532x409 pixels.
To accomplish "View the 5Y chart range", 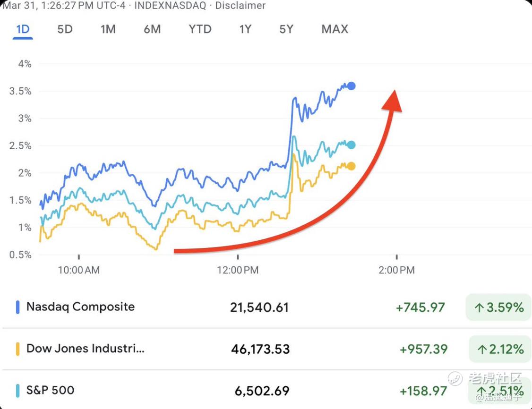I will (x=286, y=29).
